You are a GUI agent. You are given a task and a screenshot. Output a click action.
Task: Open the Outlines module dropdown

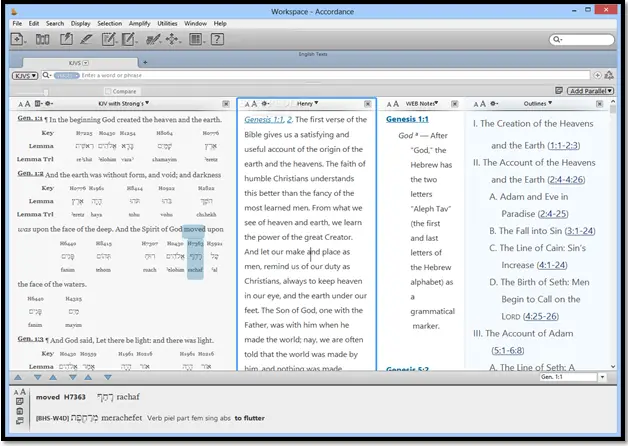(x=538, y=103)
